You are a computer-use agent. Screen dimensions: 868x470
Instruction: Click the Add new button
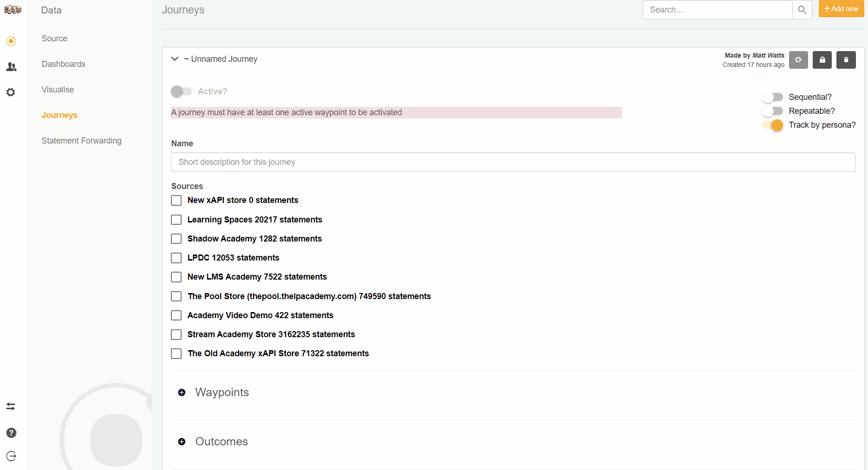coord(841,9)
